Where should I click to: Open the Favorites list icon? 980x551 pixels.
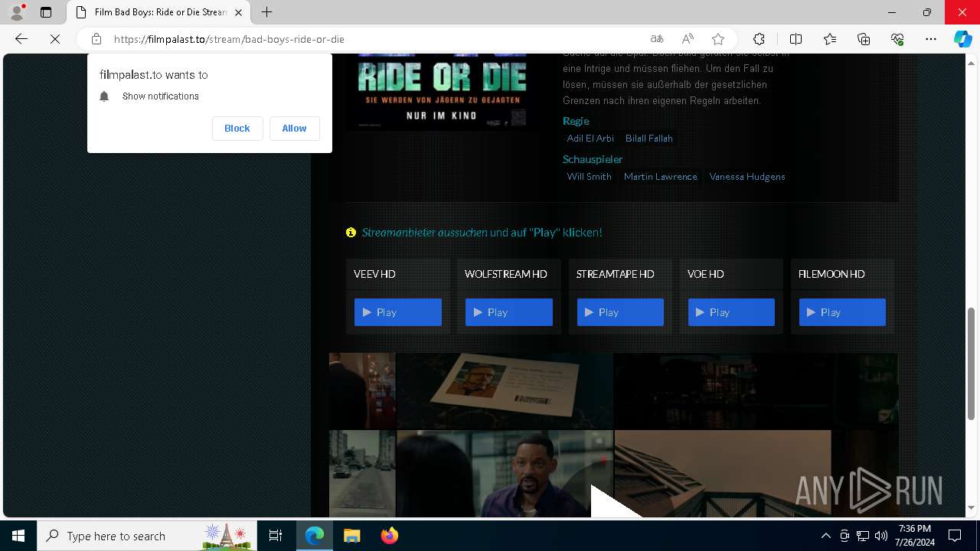[830, 39]
